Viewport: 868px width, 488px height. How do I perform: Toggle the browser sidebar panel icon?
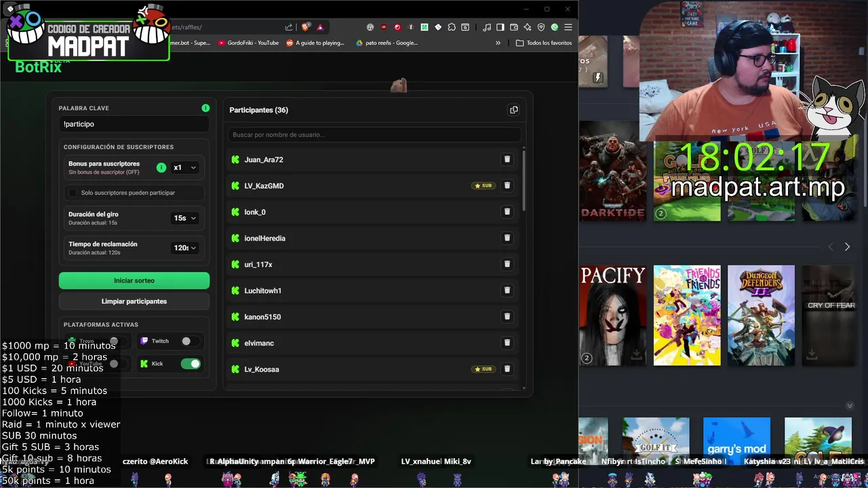[500, 27]
